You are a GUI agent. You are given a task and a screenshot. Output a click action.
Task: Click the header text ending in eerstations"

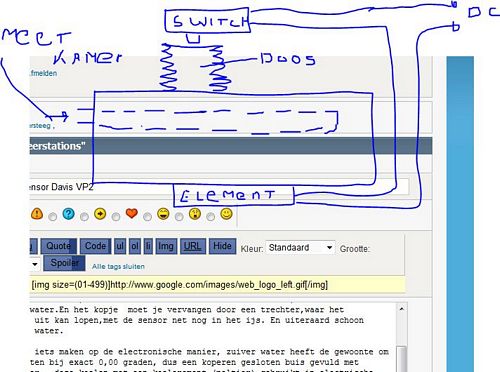click(x=58, y=146)
